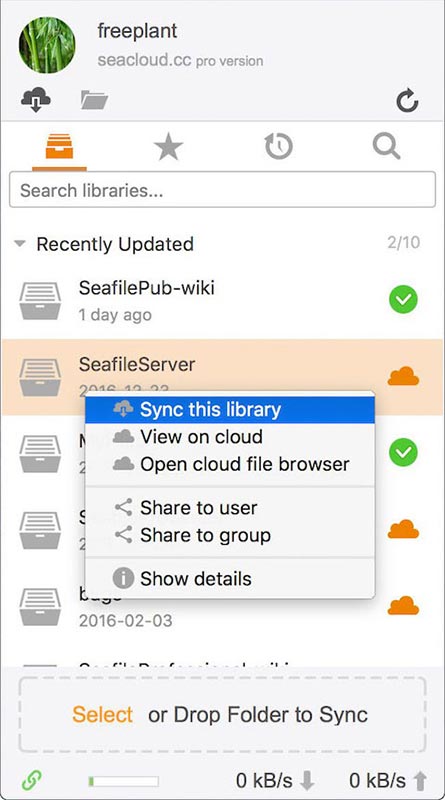Click the Drop Folder to Sync area
The height and width of the screenshot is (800, 445).
tap(222, 714)
